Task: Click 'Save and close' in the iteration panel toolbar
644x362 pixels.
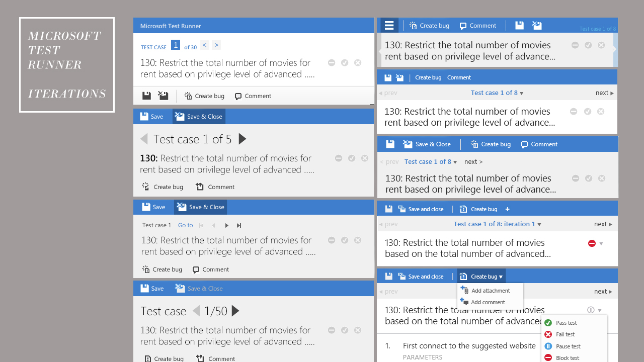Action: (421, 209)
